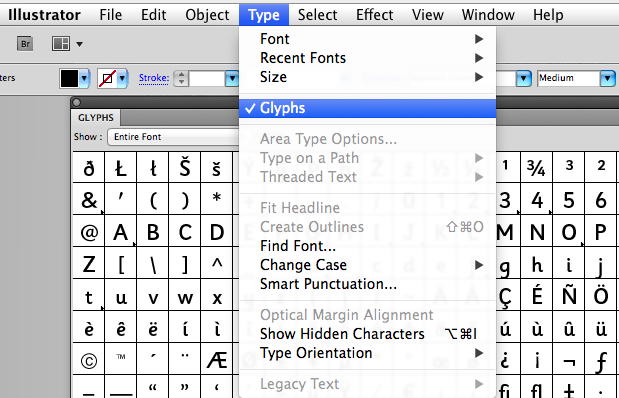
Task: Open the View menu
Action: coord(428,15)
